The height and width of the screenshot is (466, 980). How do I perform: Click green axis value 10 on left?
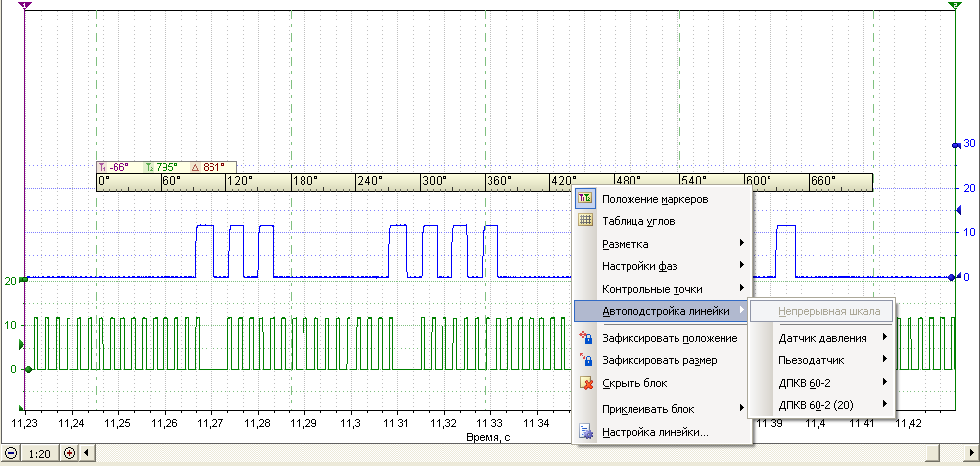10,325
